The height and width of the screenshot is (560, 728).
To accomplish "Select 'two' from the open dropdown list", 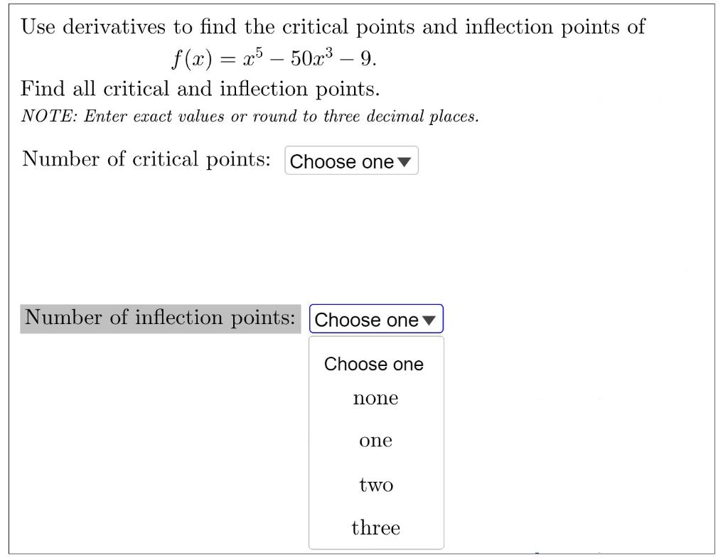I will click(375, 485).
